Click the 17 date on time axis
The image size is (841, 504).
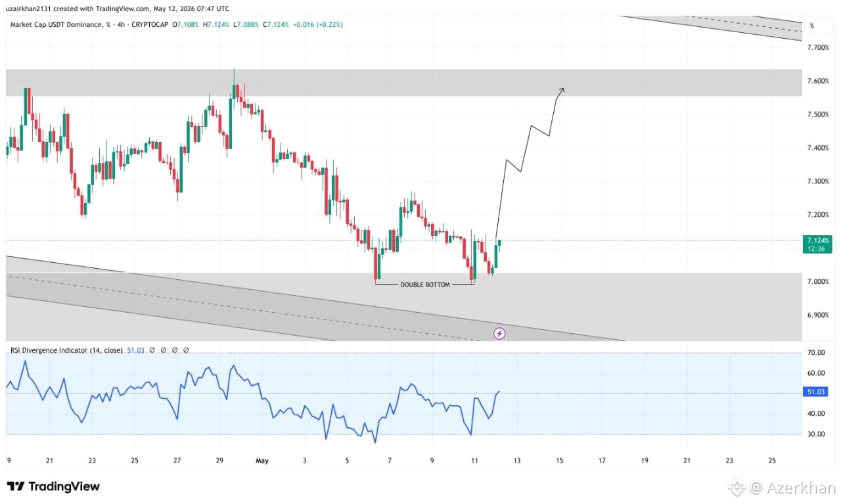(602, 461)
